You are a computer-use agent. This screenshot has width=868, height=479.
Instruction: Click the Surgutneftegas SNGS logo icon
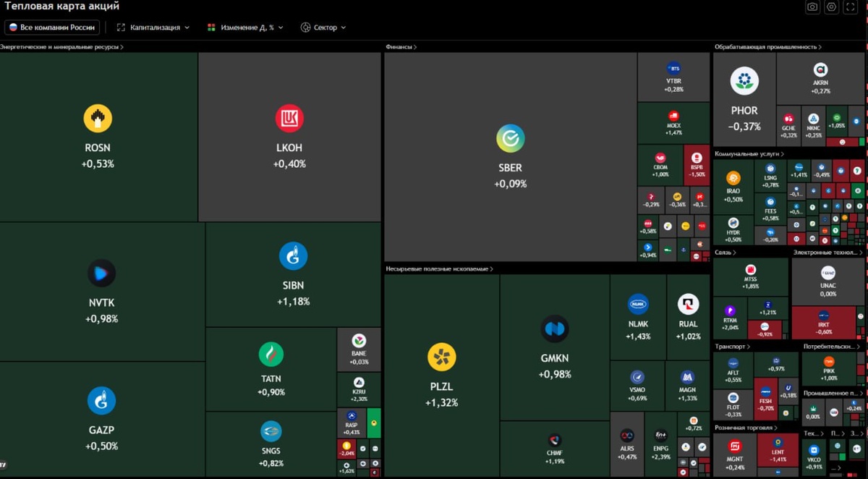271,432
